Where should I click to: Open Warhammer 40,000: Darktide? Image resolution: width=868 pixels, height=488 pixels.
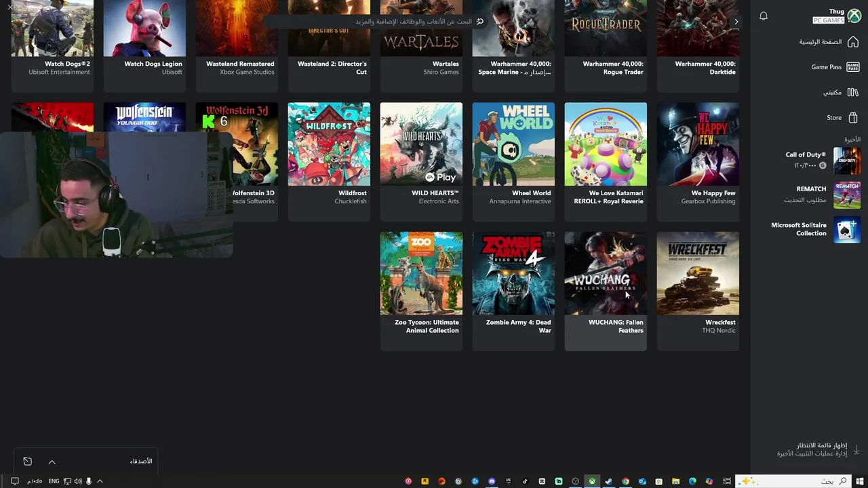click(698, 45)
